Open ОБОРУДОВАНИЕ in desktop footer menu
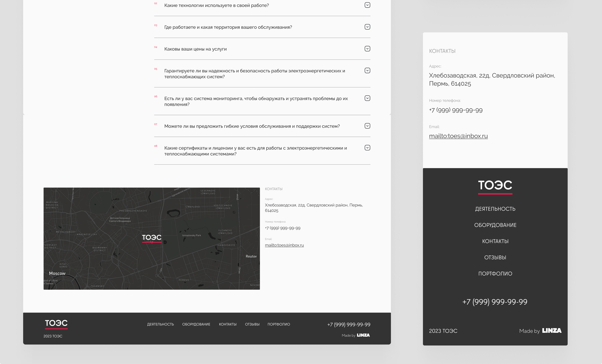This screenshot has height=364, width=602. pos(196,324)
